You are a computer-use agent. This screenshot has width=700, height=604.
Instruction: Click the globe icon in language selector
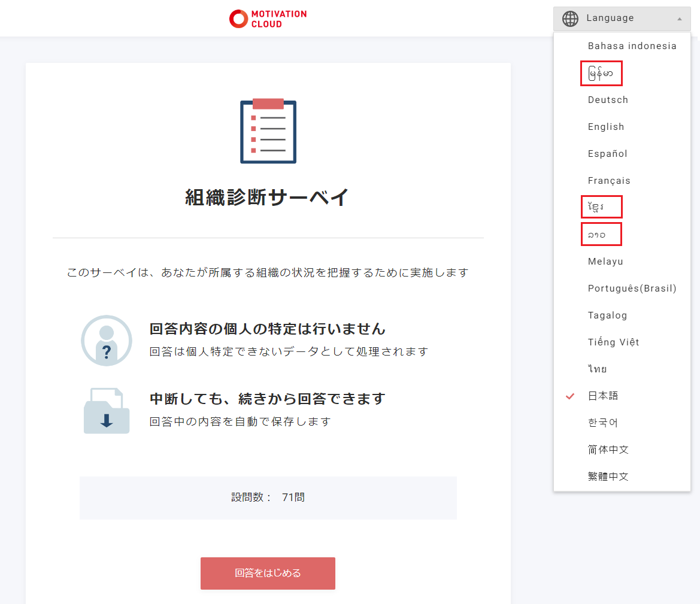point(570,19)
